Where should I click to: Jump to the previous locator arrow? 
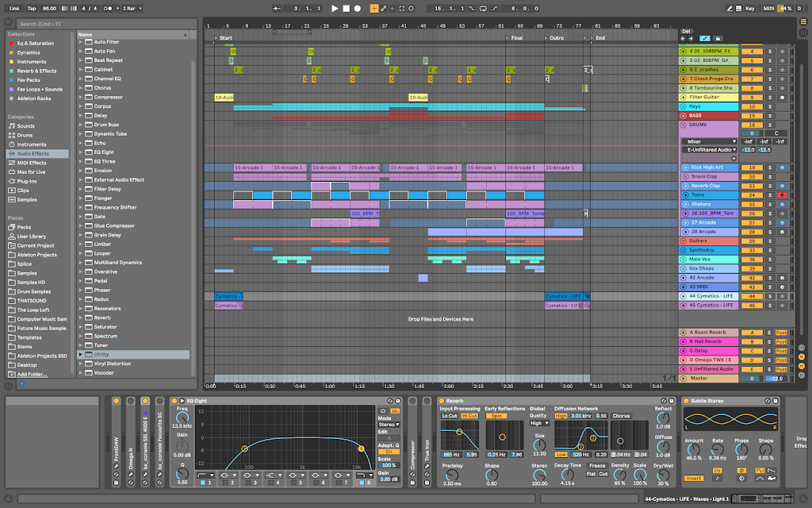coord(683,38)
